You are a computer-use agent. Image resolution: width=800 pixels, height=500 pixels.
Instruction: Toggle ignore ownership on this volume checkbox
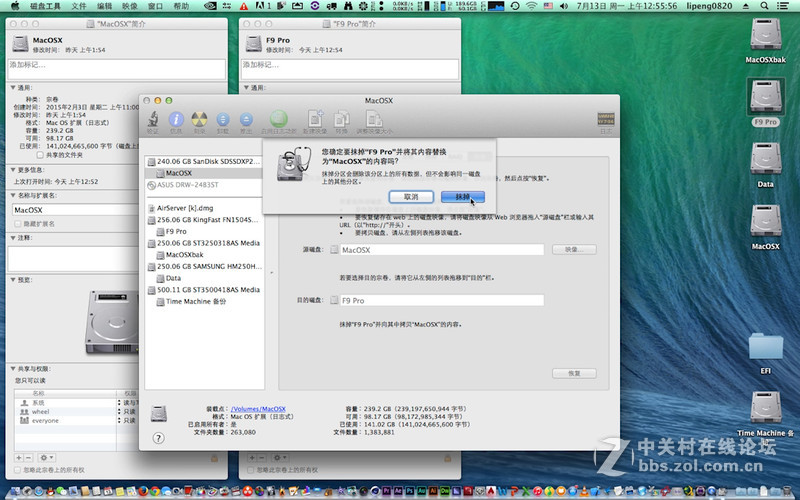point(15,468)
